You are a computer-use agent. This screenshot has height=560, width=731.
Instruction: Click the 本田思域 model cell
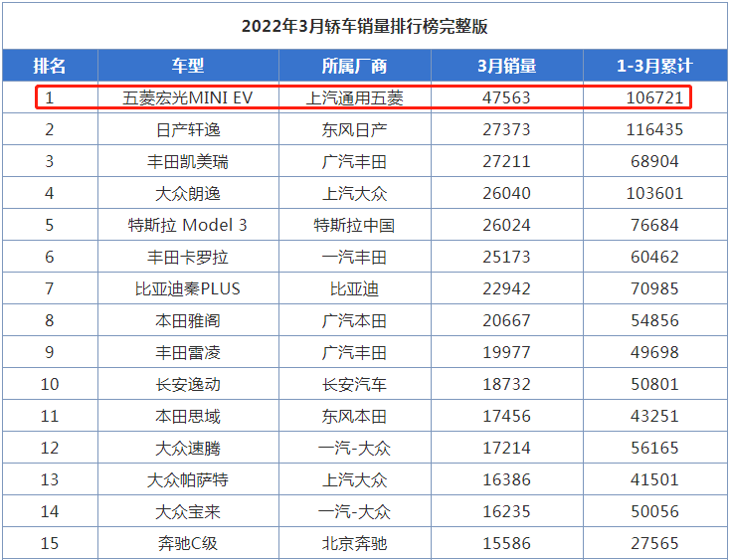(188, 417)
